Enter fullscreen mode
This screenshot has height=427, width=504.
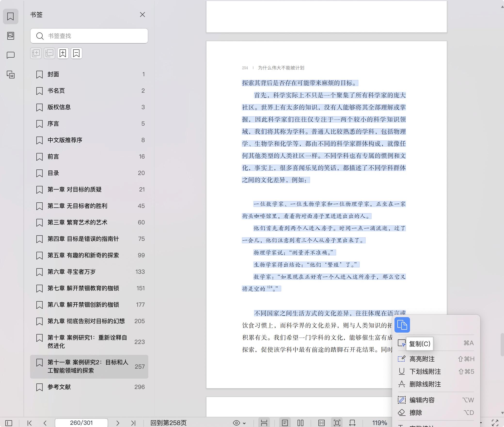(x=495, y=423)
